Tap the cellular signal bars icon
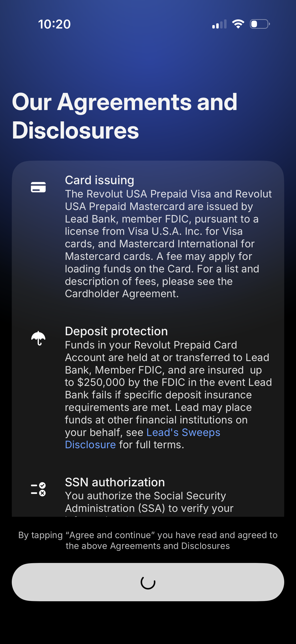The width and height of the screenshot is (296, 644). click(x=220, y=24)
